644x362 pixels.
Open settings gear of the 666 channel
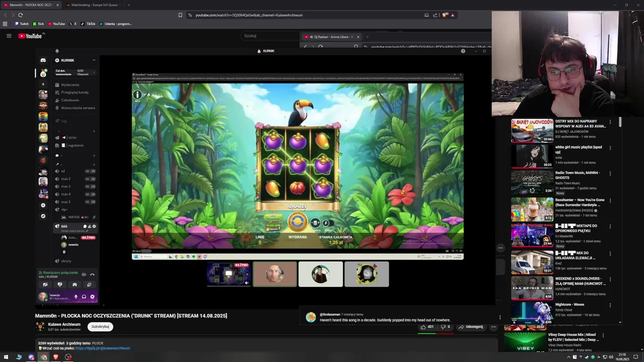[94, 226]
